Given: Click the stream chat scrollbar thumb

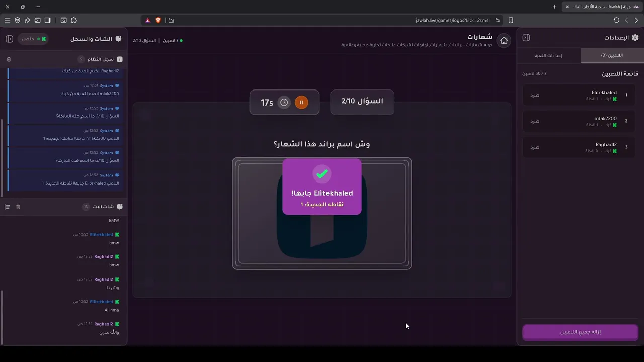Looking at the screenshot, I should (x=2, y=317).
